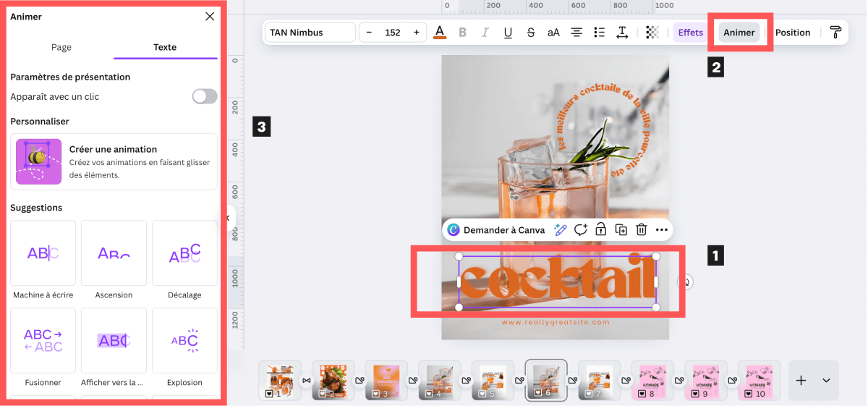Add a comment via speech bubble icon
Image resolution: width=868 pixels, height=406 pixels.
point(580,230)
